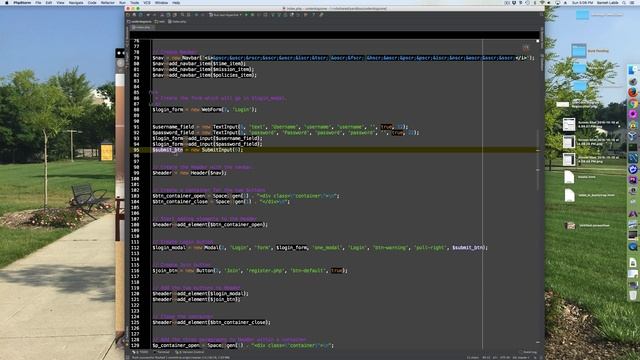The width and height of the screenshot is (640, 360).
Task: Click the index.php breadcrumb in navigation bar
Action: click(177, 22)
